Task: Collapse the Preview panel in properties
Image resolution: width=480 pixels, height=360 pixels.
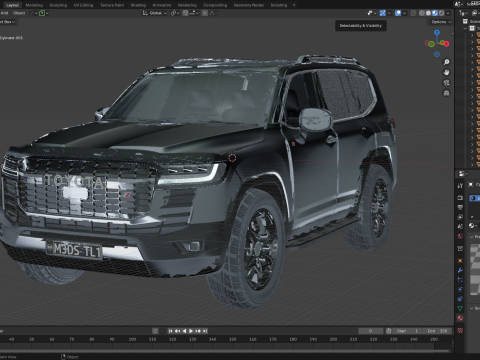Action: click(472, 237)
